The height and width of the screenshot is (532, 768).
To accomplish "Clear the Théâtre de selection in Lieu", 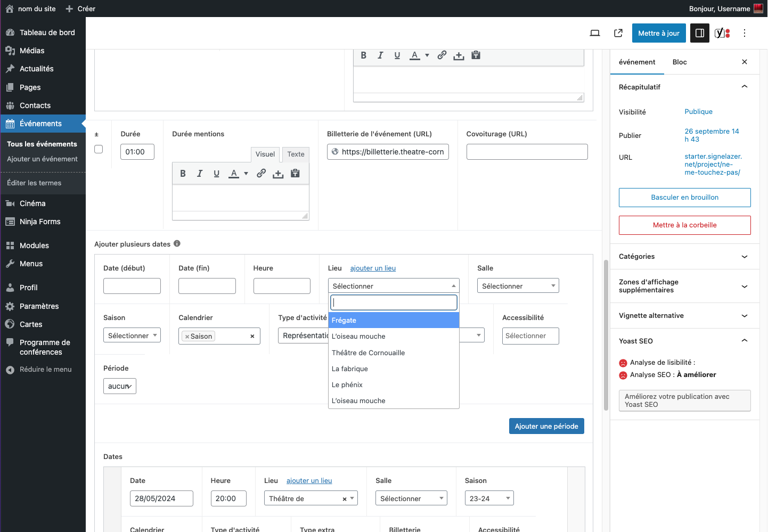I will (345, 499).
